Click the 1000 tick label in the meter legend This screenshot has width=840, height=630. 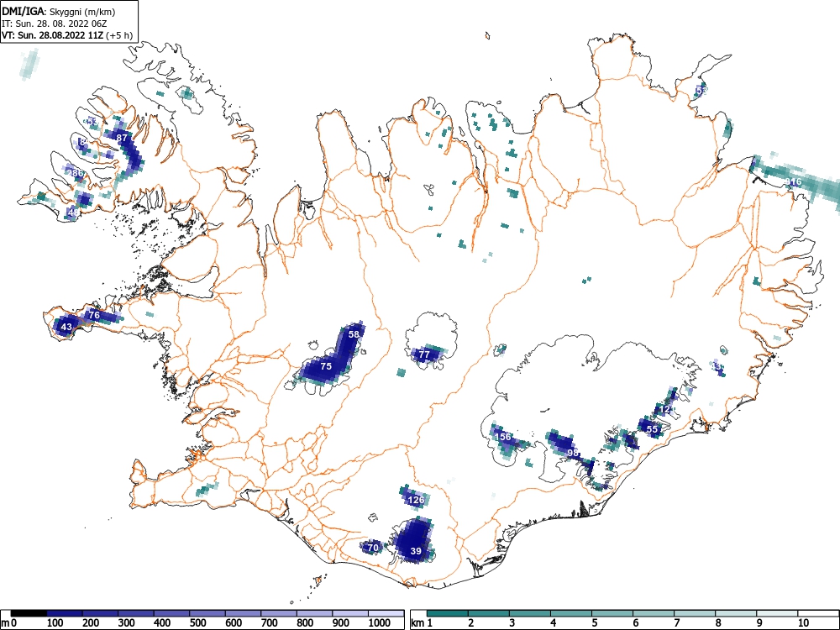pos(380,623)
